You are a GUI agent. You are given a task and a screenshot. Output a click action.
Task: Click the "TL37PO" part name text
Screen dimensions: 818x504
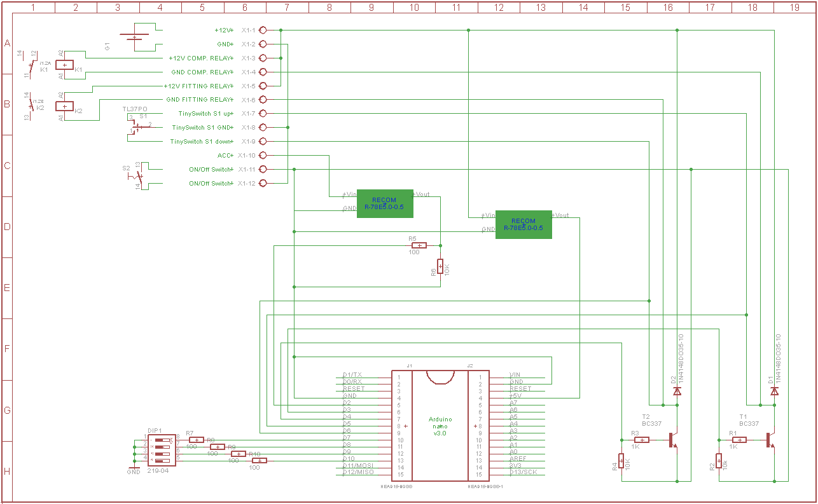(135, 109)
